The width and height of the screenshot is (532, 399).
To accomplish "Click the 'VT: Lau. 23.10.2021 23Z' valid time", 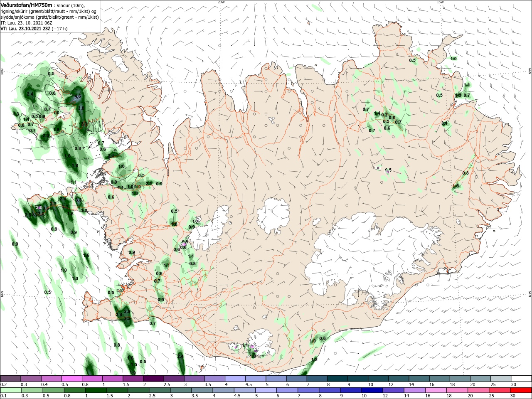I will tap(25, 29).
